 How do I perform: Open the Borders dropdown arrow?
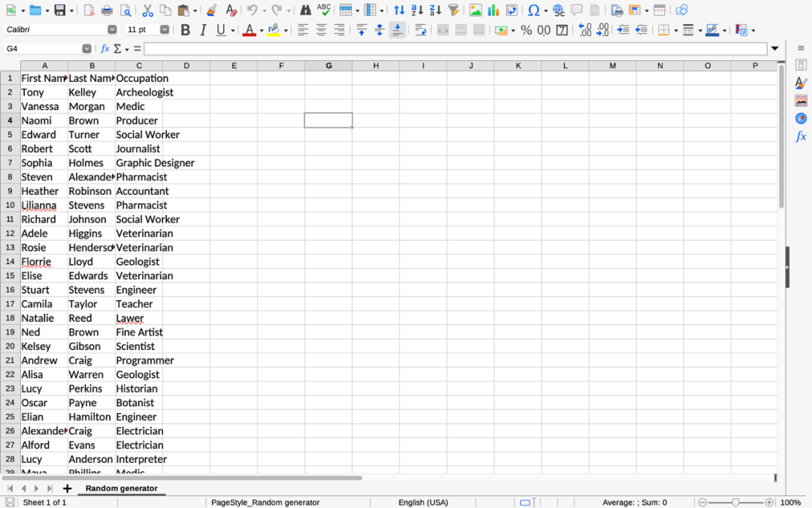(676, 31)
